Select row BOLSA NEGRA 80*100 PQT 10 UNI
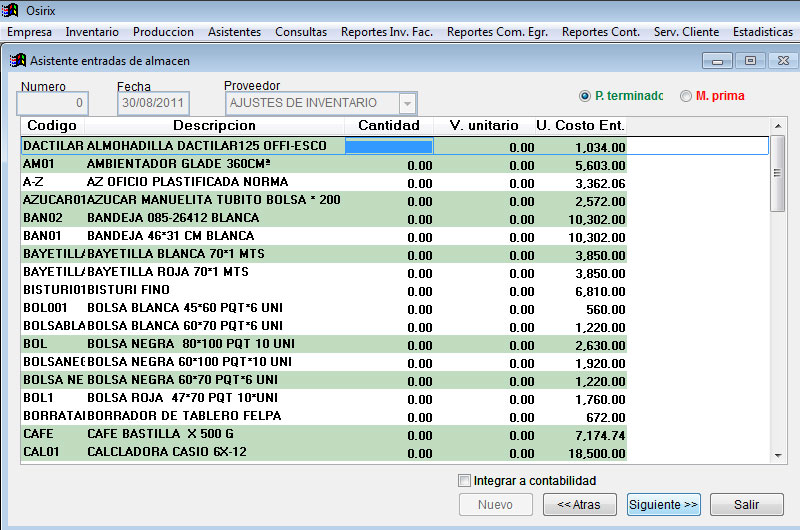The image size is (800, 530). (x=324, y=344)
